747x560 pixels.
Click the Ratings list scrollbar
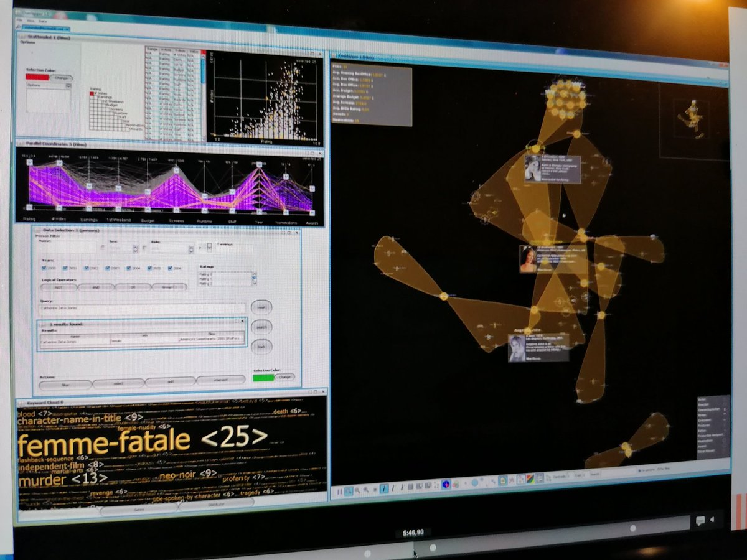pyautogui.click(x=254, y=279)
